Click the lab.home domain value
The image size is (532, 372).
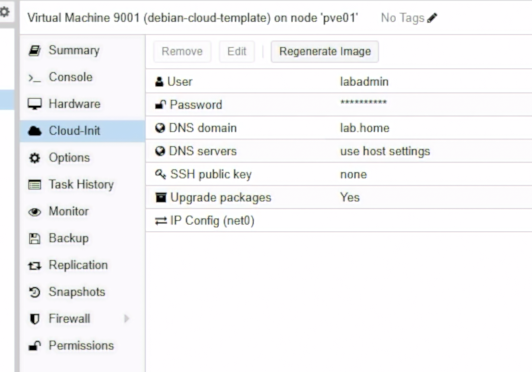tap(364, 128)
